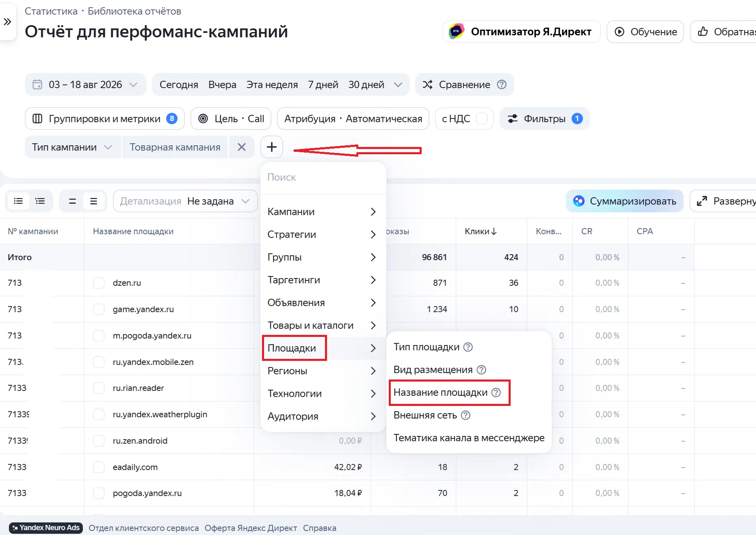The height and width of the screenshot is (535, 756).
Task: Choose Тематика канала в мессенджере
Action: click(x=469, y=438)
